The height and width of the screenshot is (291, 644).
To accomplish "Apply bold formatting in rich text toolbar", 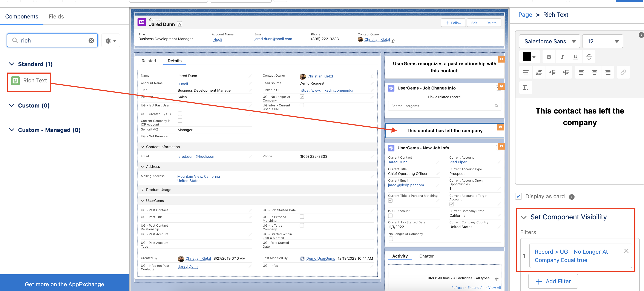I will (x=549, y=57).
